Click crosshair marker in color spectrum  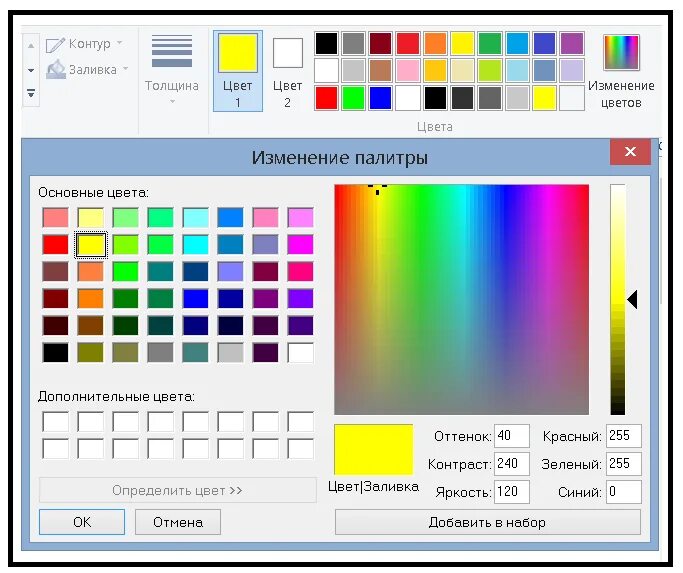click(x=377, y=188)
